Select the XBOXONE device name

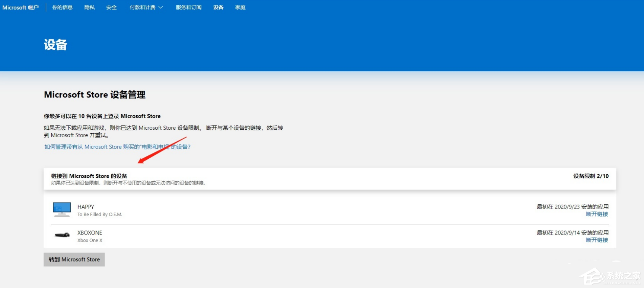coord(90,233)
